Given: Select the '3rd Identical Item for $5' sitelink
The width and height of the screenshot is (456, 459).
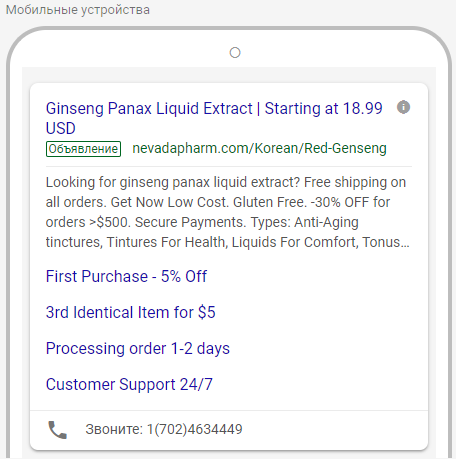Looking at the screenshot, I should coord(131,312).
